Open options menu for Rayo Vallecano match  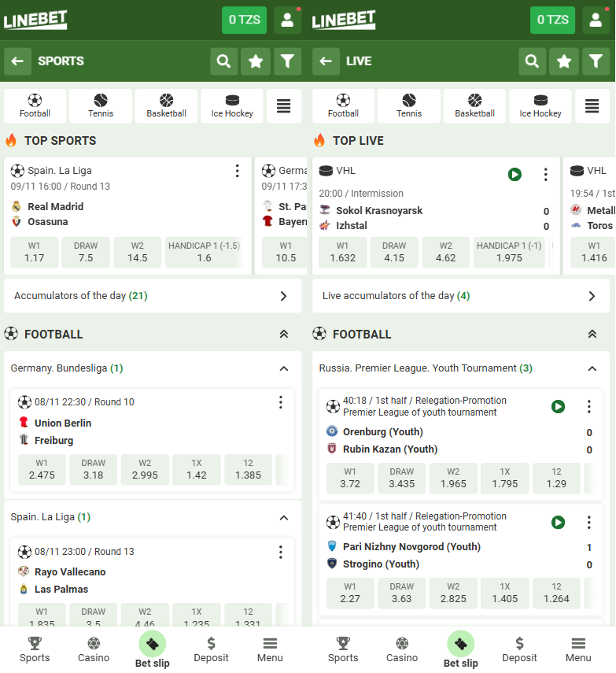(281, 552)
